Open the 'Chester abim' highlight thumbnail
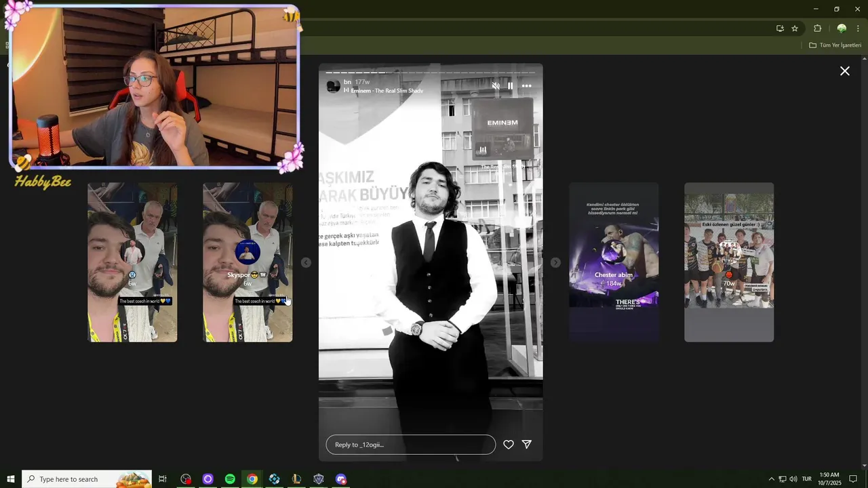The height and width of the screenshot is (488, 868). [x=614, y=262]
